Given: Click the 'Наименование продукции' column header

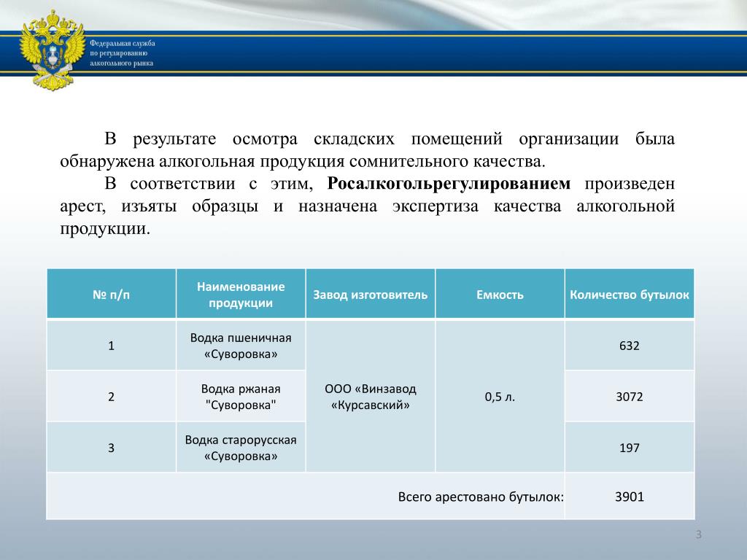Looking at the screenshot, I should click(x=241, y=295).
